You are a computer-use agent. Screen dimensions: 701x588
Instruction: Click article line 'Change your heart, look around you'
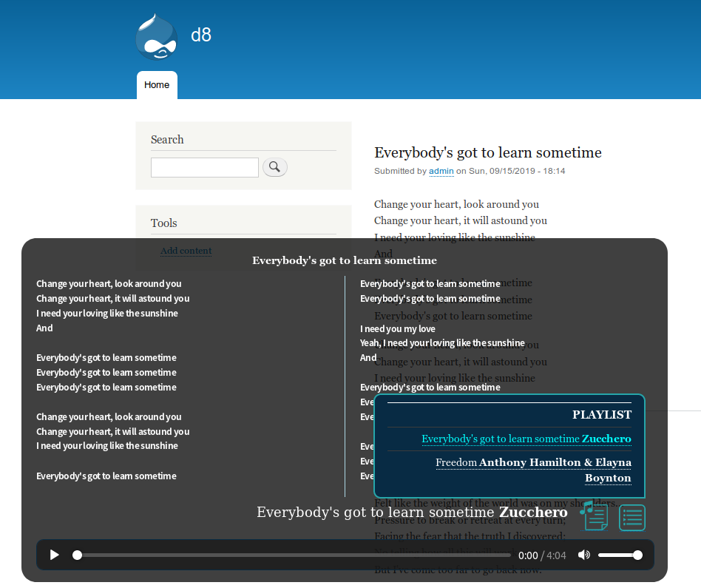click(x=456, y=204)
